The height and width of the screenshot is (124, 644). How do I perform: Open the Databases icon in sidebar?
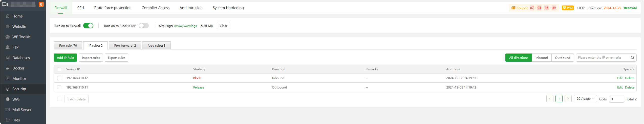pyautogui.click(x=8, y=58)
